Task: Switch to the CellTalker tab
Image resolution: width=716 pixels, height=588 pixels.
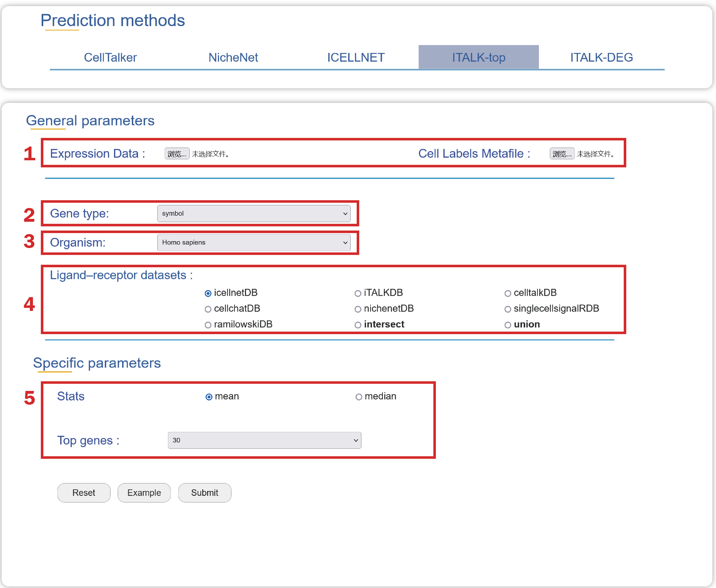Action: point(110,57)
